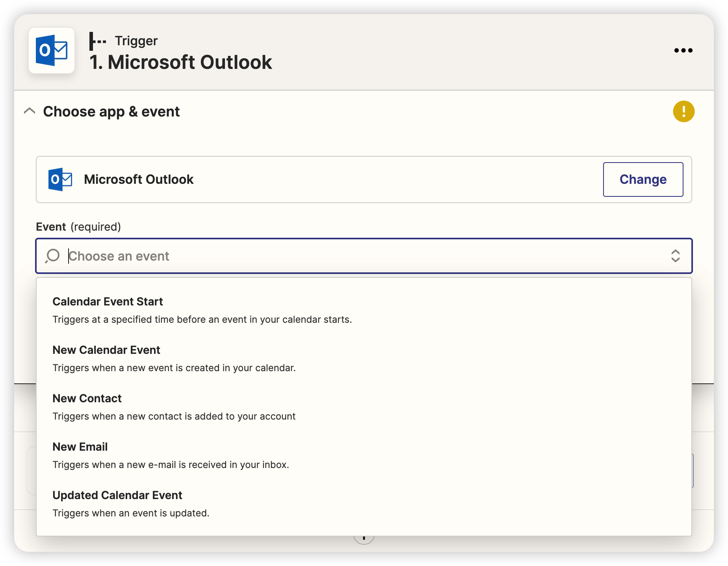Click the step title 1. Microsoft Outlook
728x566 pixels.
pos(181,62)
